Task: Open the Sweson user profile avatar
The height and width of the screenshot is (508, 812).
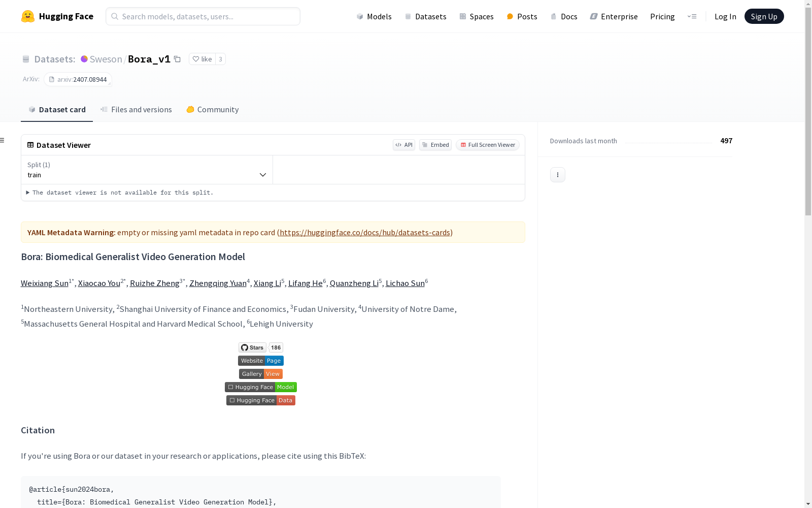Action: click(84, 59)
